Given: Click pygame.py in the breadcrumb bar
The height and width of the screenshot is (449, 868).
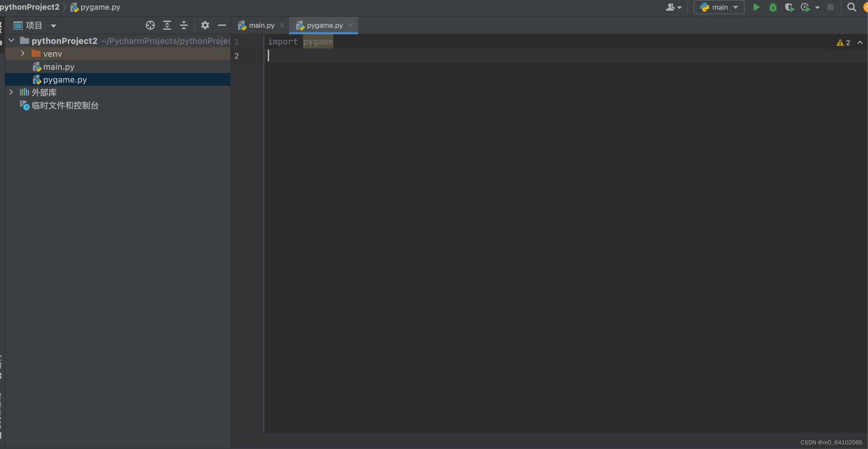Looking at the screenshot, I should tap(95, 7).
